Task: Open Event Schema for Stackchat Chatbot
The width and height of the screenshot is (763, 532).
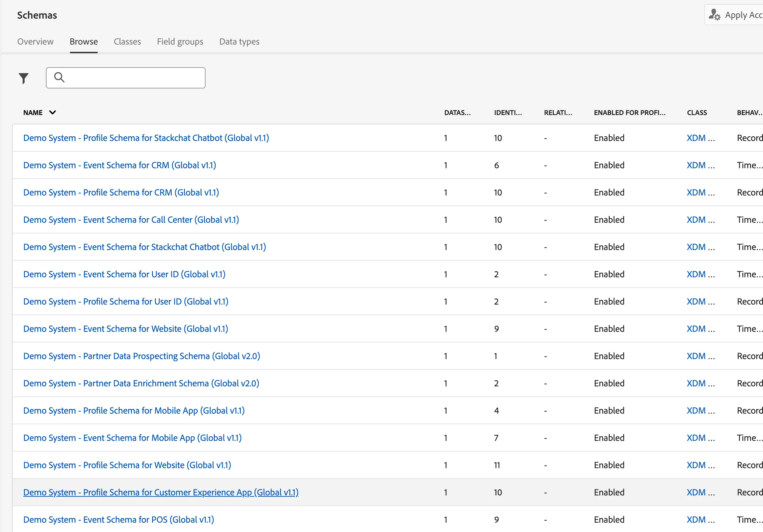Action: (x=145, y=247)
